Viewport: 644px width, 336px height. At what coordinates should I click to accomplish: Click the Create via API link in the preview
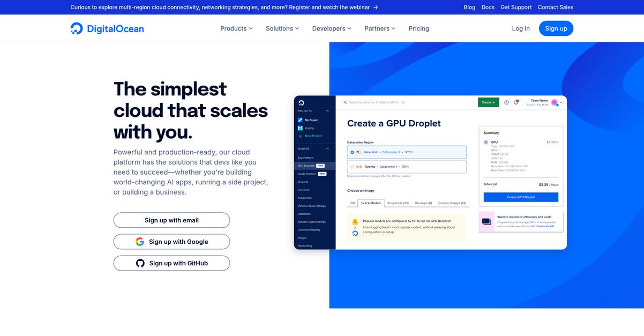(x=545, y=226)
